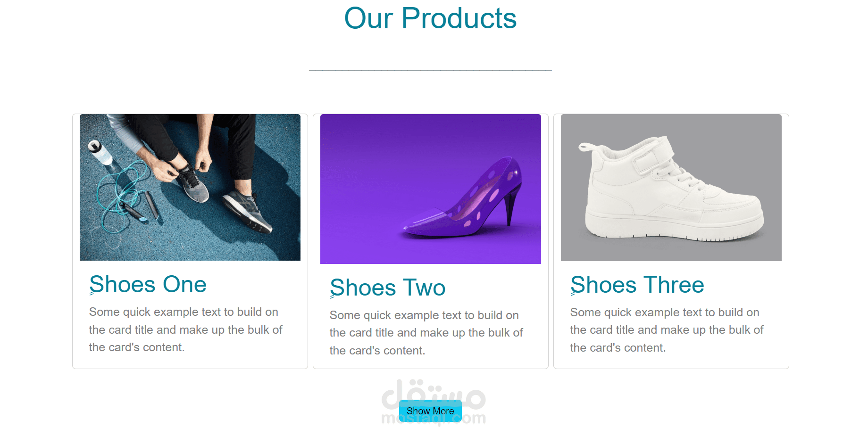Click the Shoes Three description text

[x=667, y=330]
